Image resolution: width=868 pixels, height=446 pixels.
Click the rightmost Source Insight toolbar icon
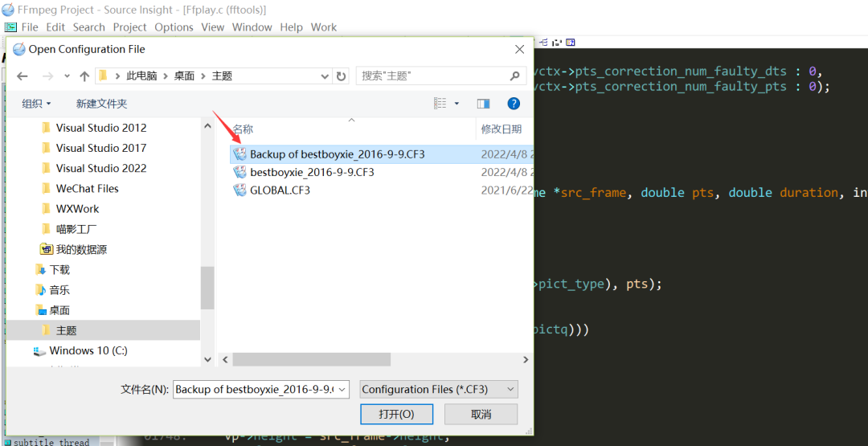[571, 42]
